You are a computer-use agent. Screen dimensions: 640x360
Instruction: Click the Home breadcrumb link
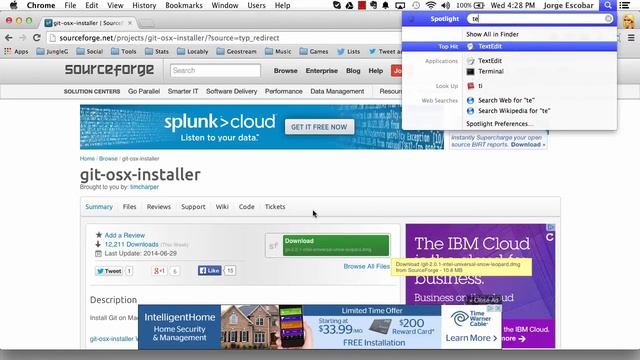tap(87, 159)
